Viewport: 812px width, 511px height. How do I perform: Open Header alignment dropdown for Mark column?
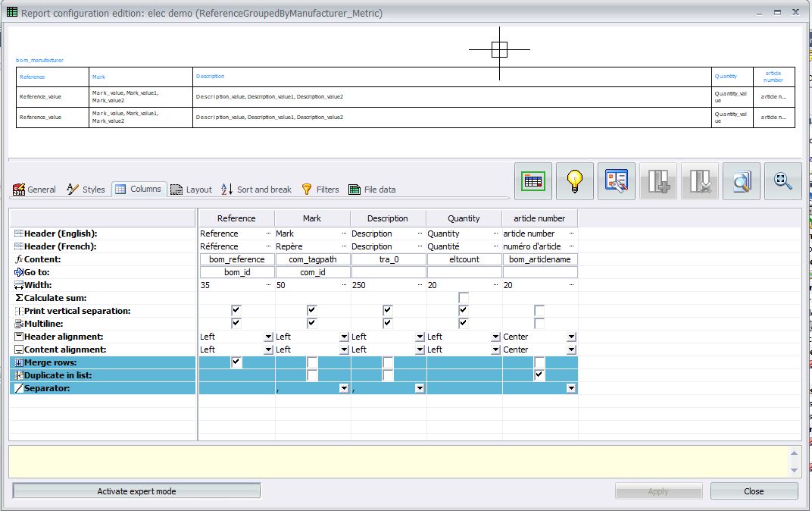(x=344, y=337)
